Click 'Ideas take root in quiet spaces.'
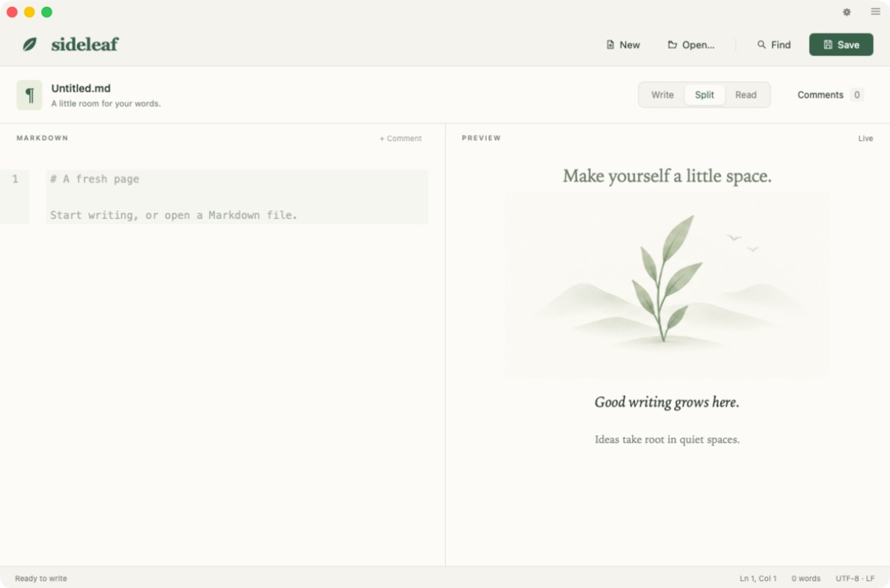 pos(667,439)
